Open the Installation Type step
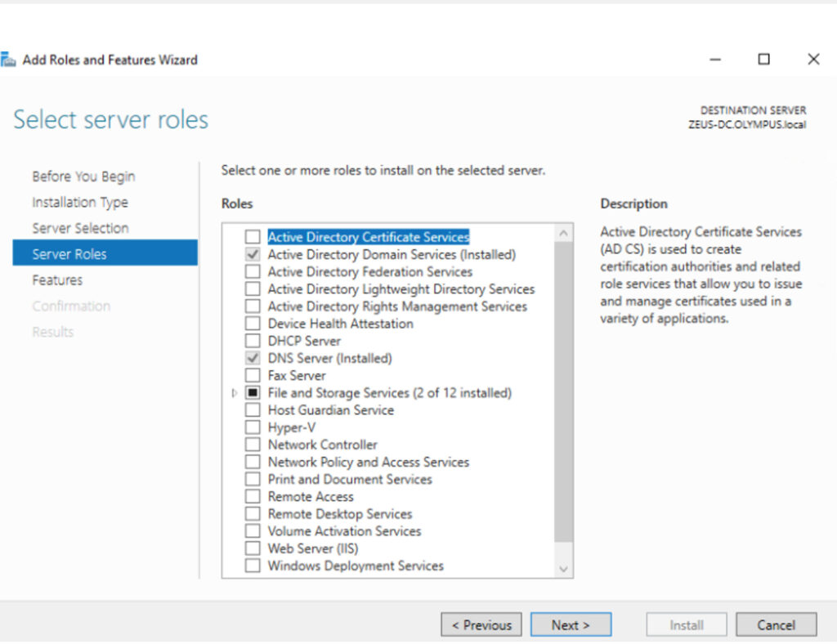 click(80, 203)
